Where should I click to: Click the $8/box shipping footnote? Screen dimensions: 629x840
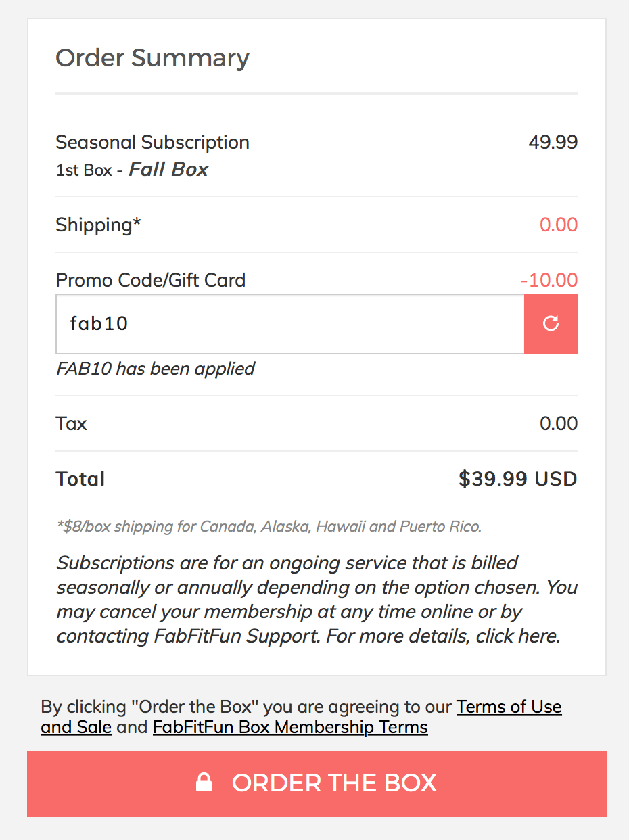[269, 526]
